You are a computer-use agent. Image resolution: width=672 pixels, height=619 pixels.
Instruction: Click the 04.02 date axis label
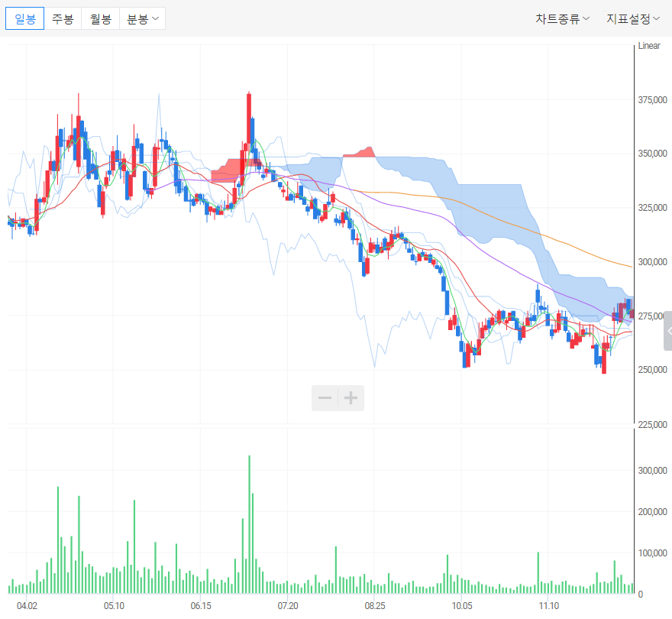pyautogui.click(x=27, y=606)
